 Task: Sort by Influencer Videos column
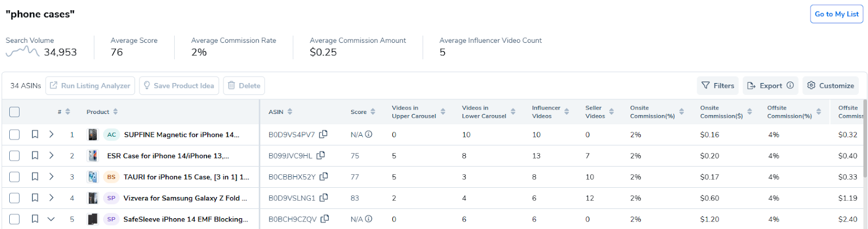tap(550, 112)
